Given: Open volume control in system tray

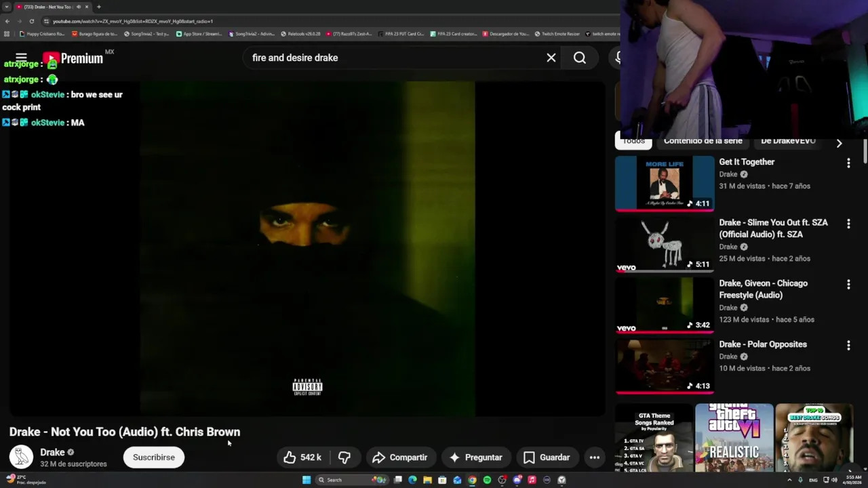Looking at the screenshot, I should click(834, 480).
